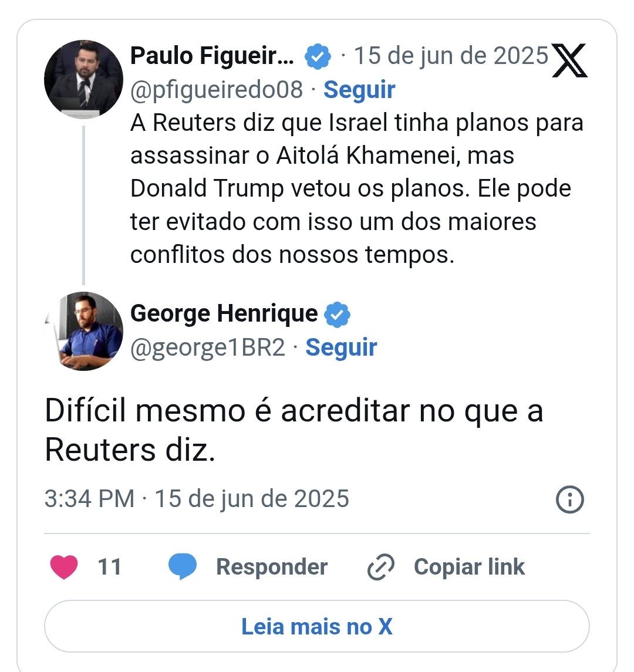The image size is (634, 672).
Task: Click the chain link copy icon
Action: [380, 566]
